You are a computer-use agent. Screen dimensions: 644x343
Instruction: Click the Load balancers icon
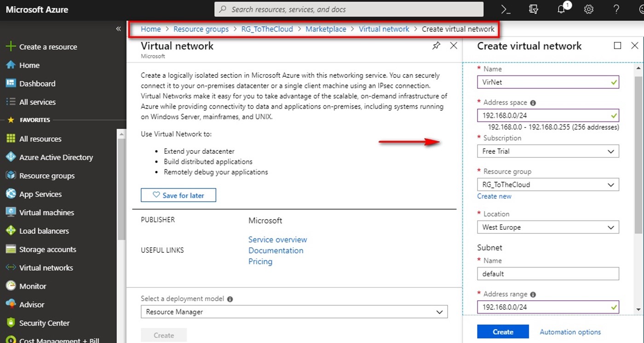[x=11, y=231]
